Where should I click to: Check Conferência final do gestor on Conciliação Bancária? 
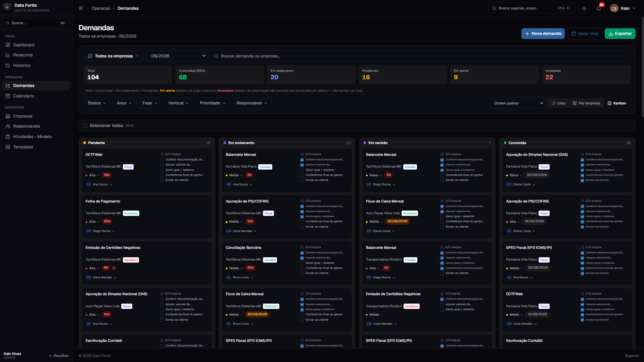click(302, 268)
